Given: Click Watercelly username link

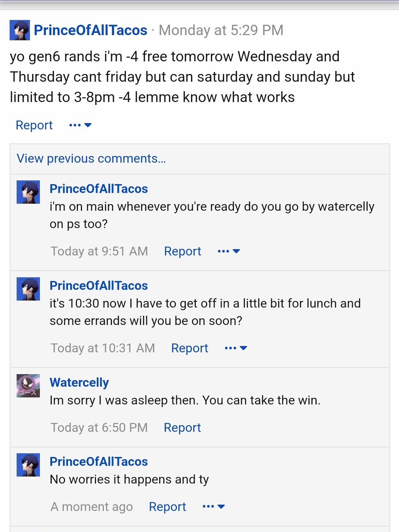Looking at the screenshot, I should point(79,383).
